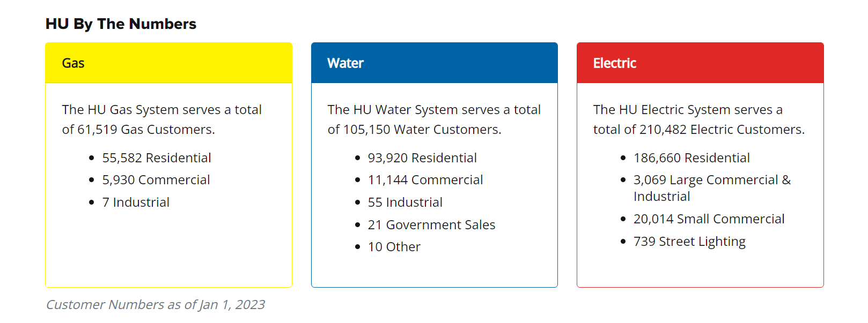Click the 739 Street Lighting item

pyautogui.click(x=689, y=242)
